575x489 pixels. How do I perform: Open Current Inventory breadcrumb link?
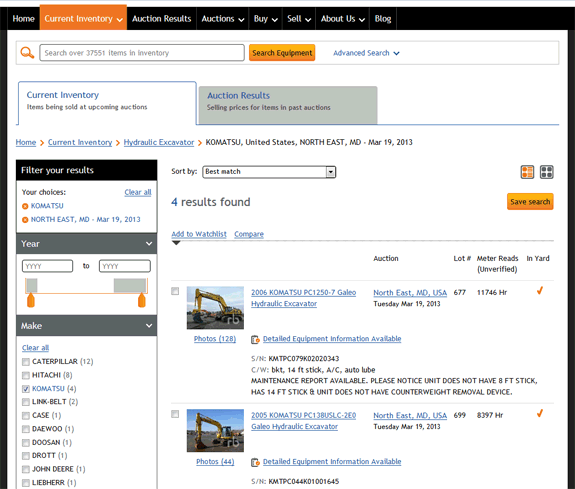(x=80, y=142)
